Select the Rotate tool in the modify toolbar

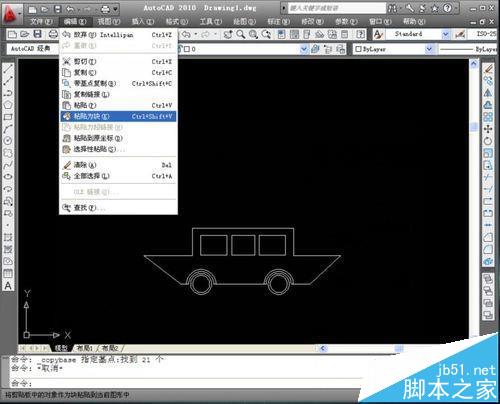coord(488,141)
